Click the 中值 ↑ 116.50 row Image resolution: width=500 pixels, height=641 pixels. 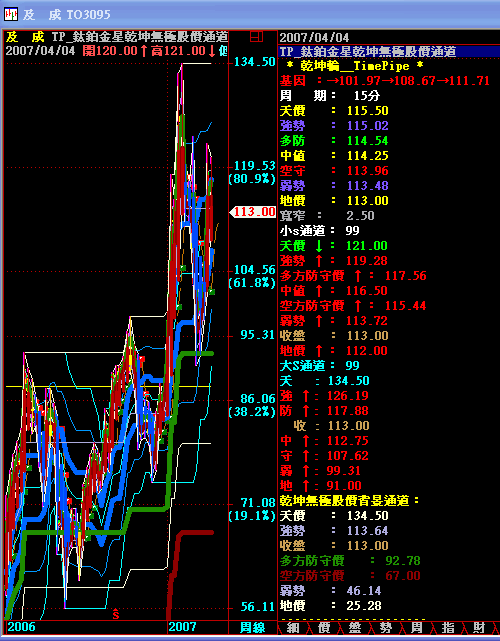click(x=334, y=291)
